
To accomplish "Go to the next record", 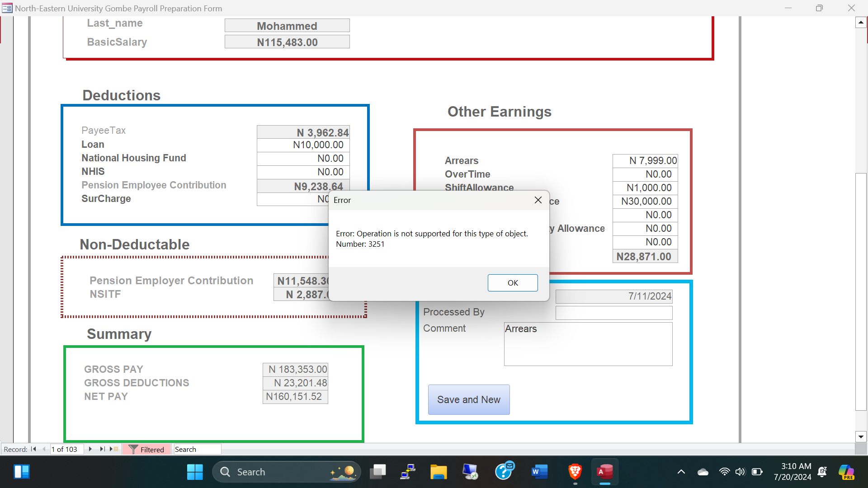I will point(90,449).
